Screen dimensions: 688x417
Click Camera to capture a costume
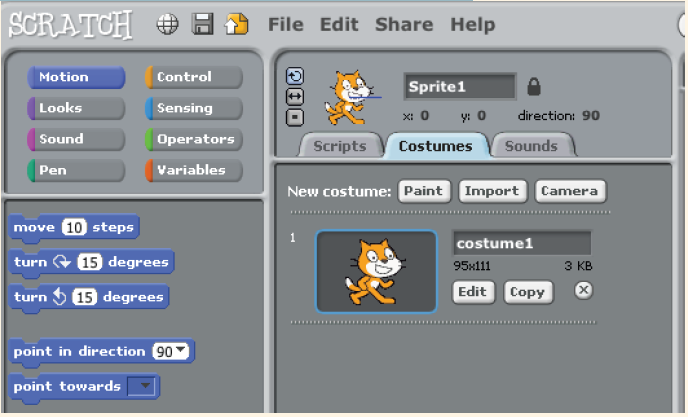pyautogui.click(x=570, y=191)
